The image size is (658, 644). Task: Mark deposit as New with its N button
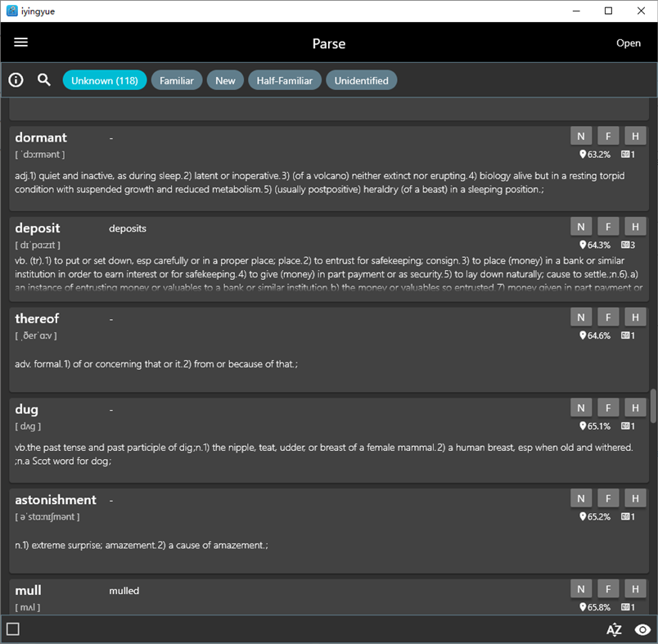(580, 226)
